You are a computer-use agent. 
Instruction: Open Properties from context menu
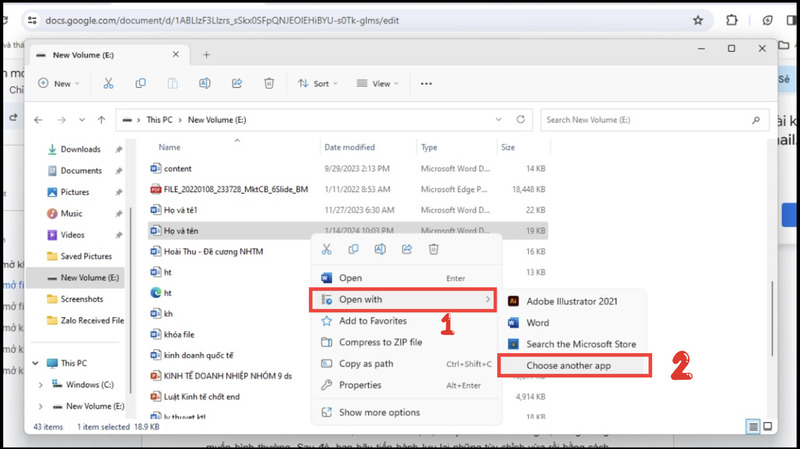(x=406, y=385)
